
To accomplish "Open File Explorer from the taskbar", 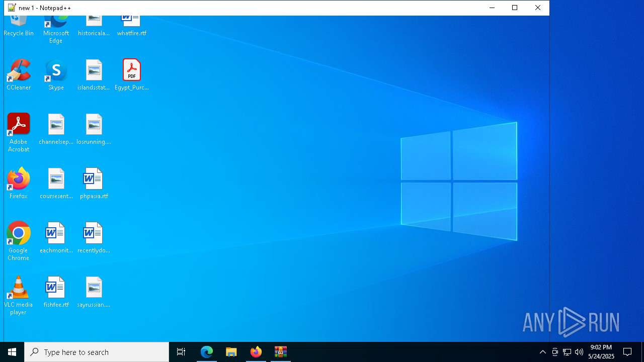I will (x=231, y=352).
